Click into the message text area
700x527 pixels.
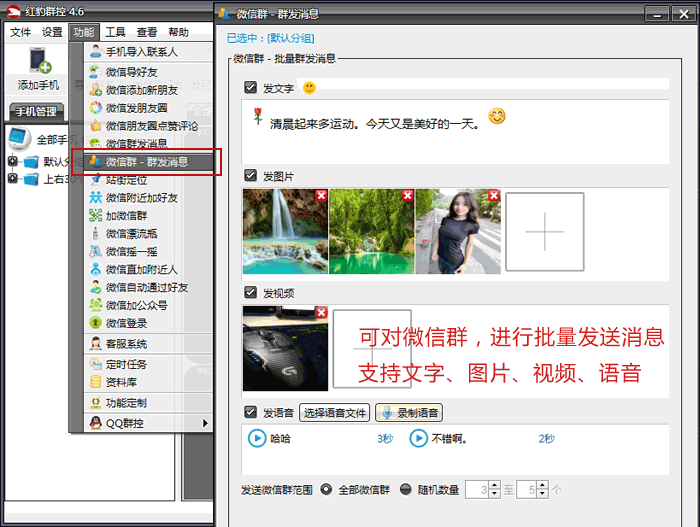[455, 132]
